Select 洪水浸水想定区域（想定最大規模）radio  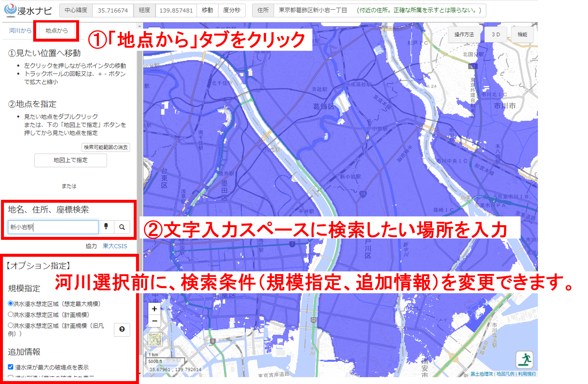tap(10, 303)
